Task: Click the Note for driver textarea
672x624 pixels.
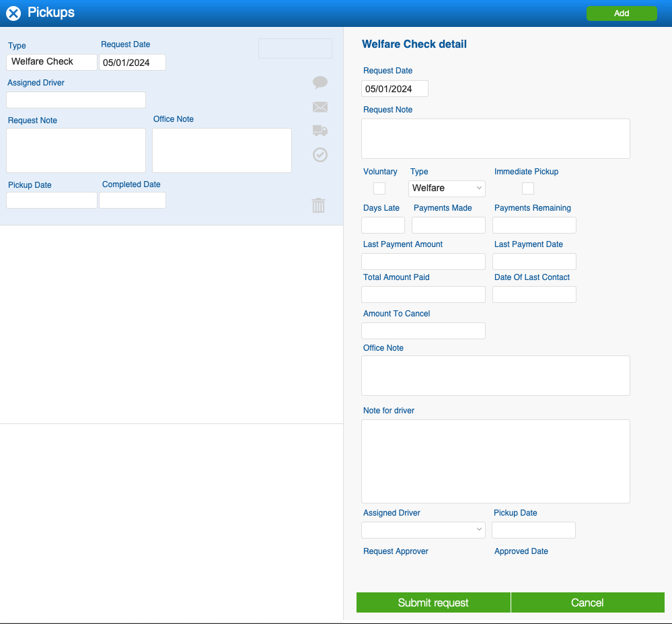Action: (496, 462)
